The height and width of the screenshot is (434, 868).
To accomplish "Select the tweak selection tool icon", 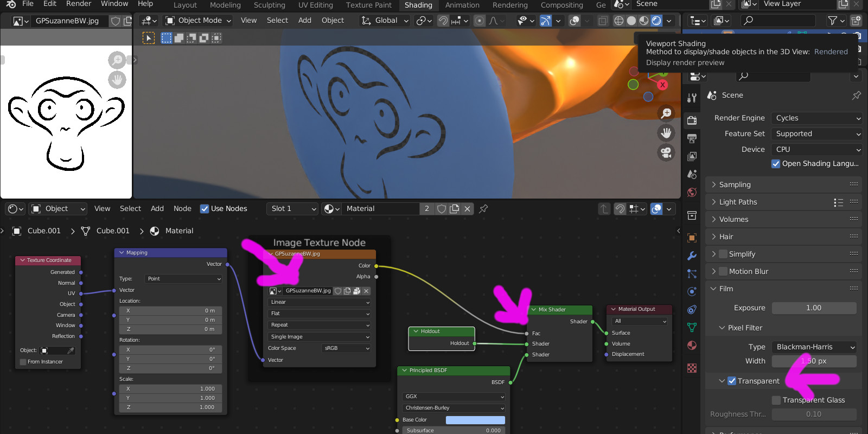I will pyautogui.click(x=149, y=38).
